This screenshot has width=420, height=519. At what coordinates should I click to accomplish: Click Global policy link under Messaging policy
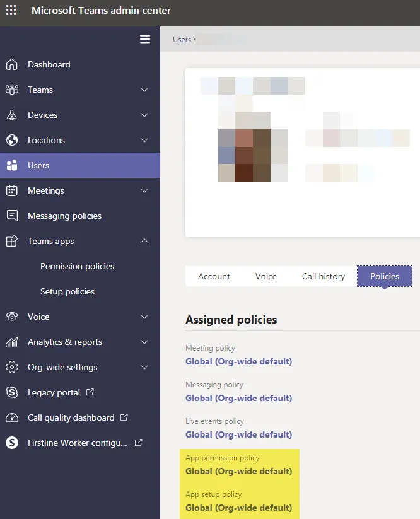(x=238, y=398)
